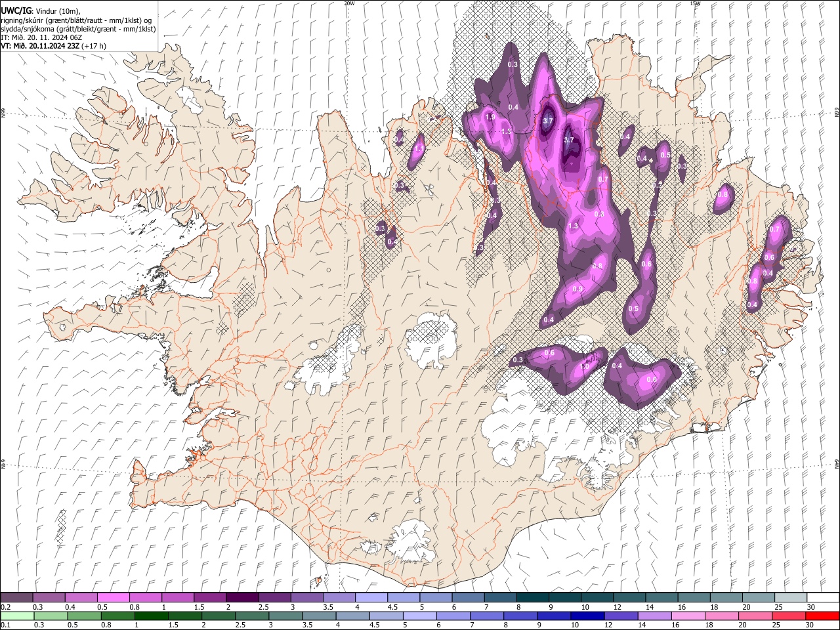Select the violet 12–14 swatch in lower legend
This screenshot has height=630, width=840.
click(x=621, y=616)
